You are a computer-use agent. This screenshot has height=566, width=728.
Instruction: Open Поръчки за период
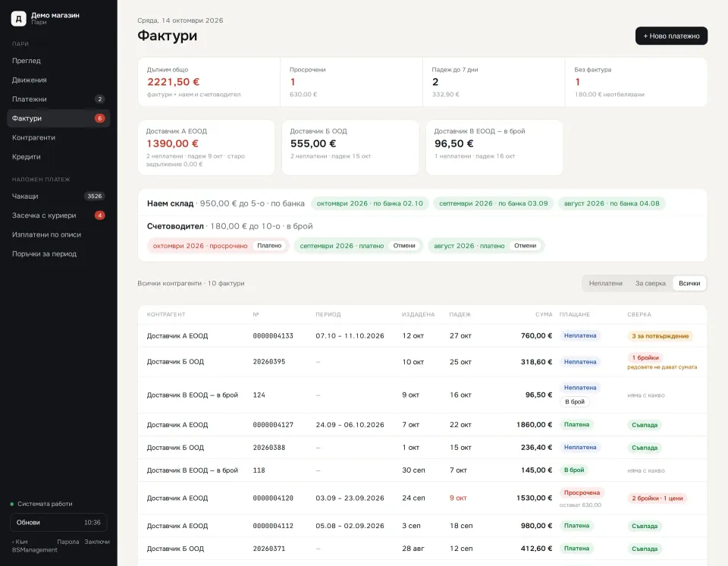pyautogui.click(x=58, y=253)
